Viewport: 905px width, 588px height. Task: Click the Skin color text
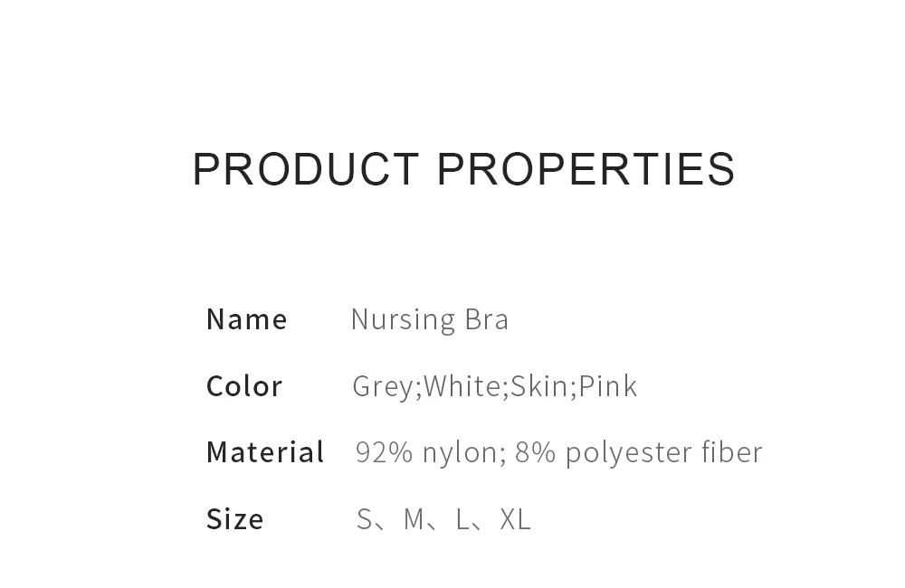540,386
